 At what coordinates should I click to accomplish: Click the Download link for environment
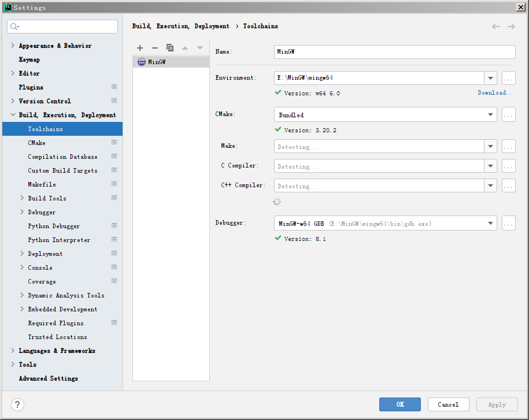coord(496,92)
